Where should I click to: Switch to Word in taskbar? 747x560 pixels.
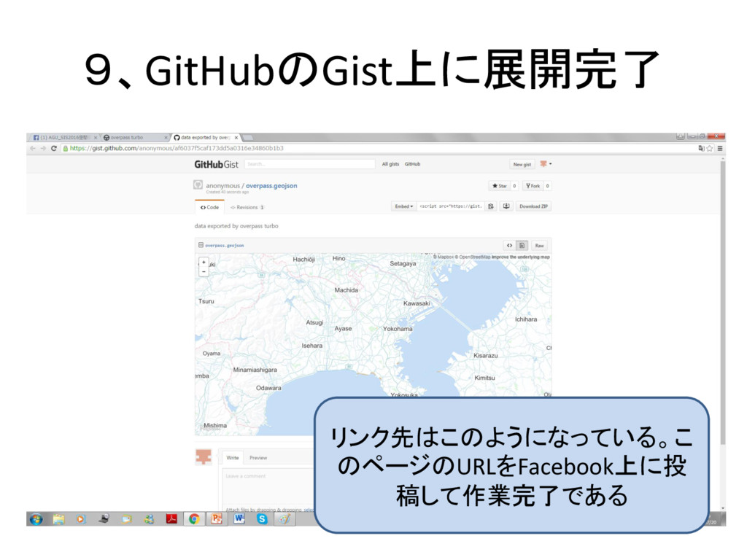(239, 519)
